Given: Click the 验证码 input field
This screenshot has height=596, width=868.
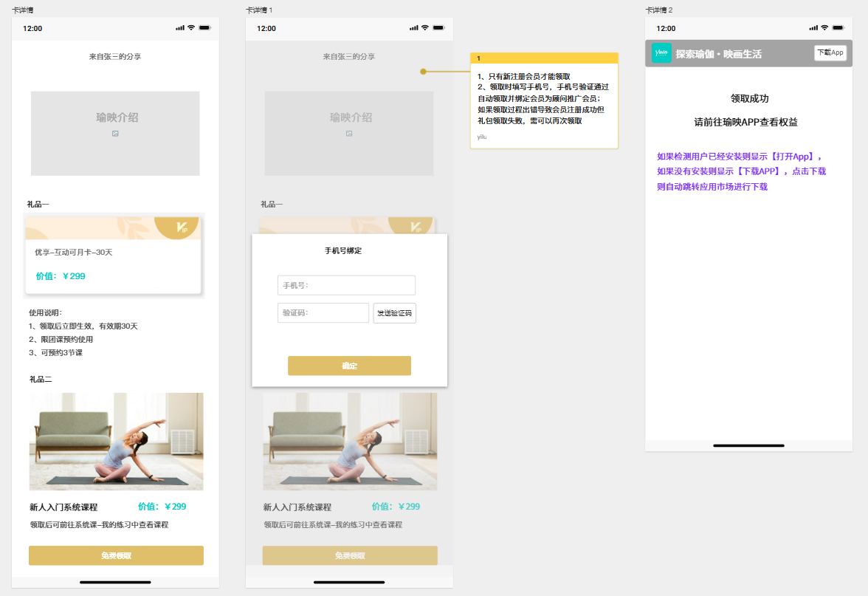Looking at the screenshot, I should [323, 312].
